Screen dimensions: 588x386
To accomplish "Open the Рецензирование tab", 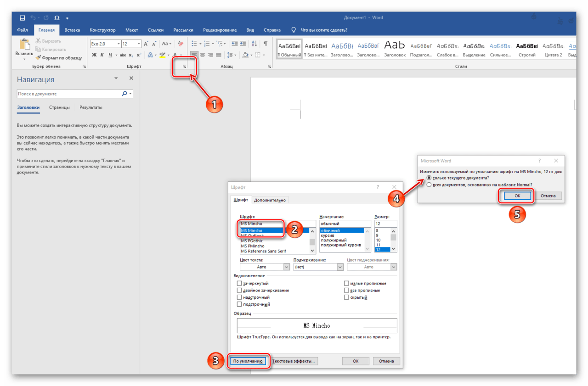I will [x=220, y=30].
